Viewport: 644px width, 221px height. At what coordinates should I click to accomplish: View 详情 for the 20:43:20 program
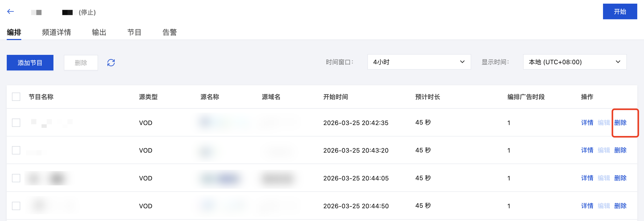click(x=587, y=150)
